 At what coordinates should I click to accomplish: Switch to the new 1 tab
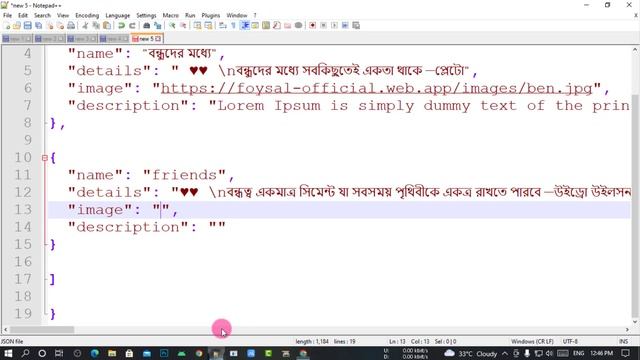pos(17,39)
